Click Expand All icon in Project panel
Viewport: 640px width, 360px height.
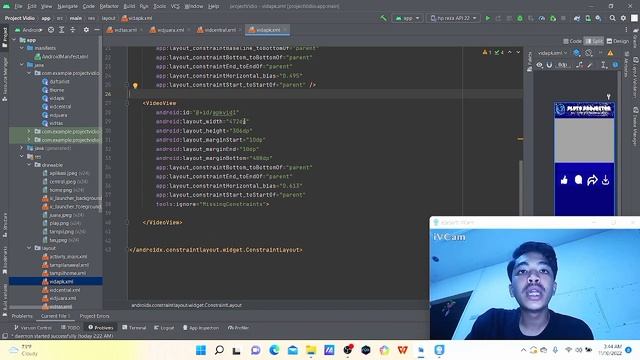pyautogui.click(x=62, y=30)
